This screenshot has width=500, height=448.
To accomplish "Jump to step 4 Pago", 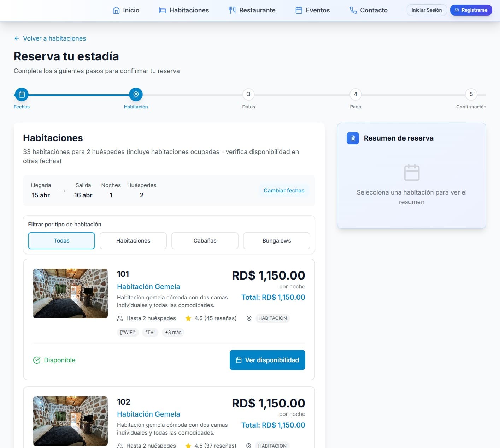I will pyautogui.click(x=355, y=95).
